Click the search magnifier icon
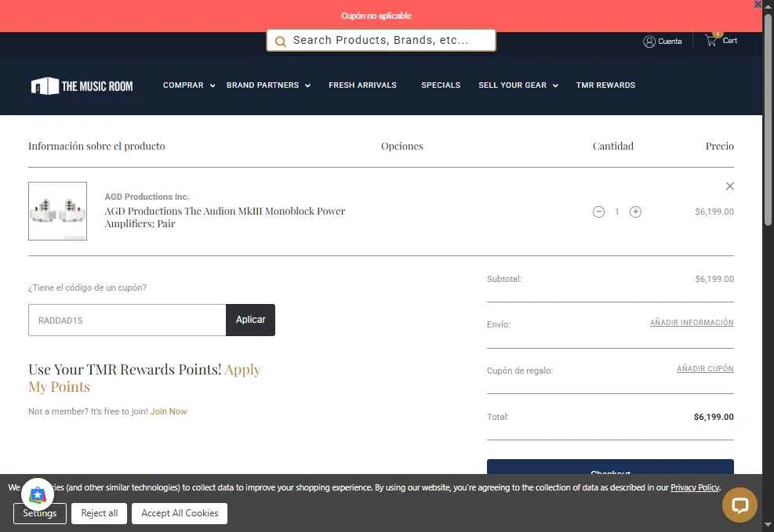The image size is (774, 532). click(x=281, y=42)
